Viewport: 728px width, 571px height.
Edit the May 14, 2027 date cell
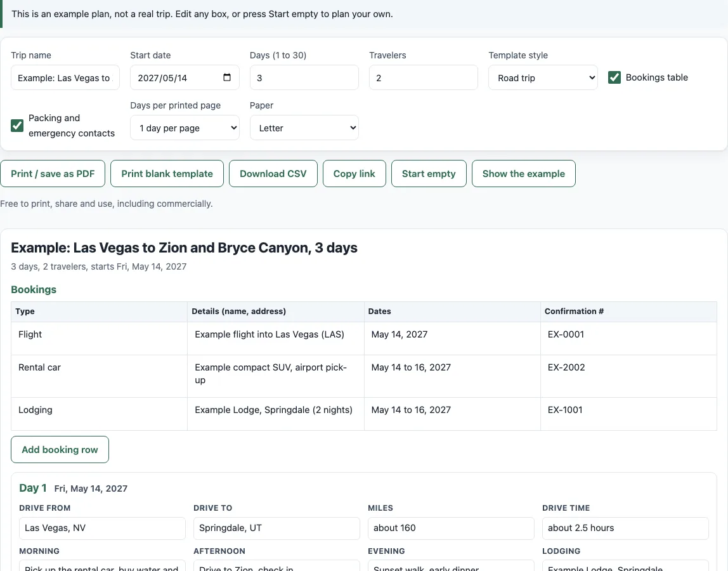[452, 339]
